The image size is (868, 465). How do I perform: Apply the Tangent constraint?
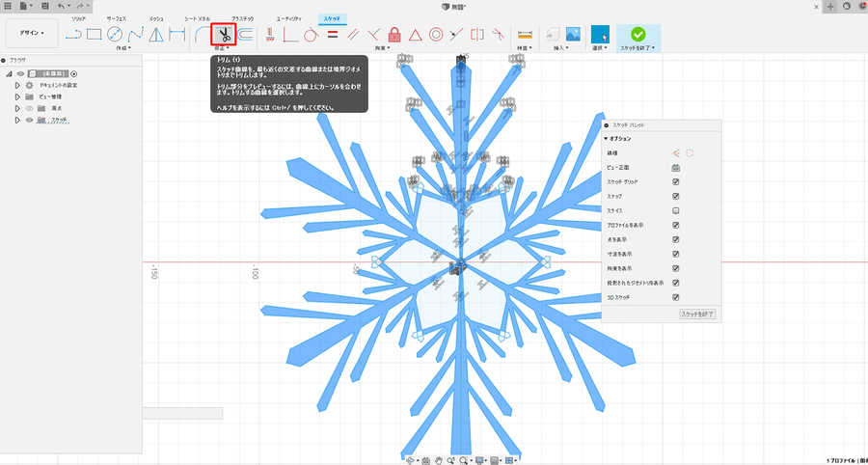(x=311, y=35)
